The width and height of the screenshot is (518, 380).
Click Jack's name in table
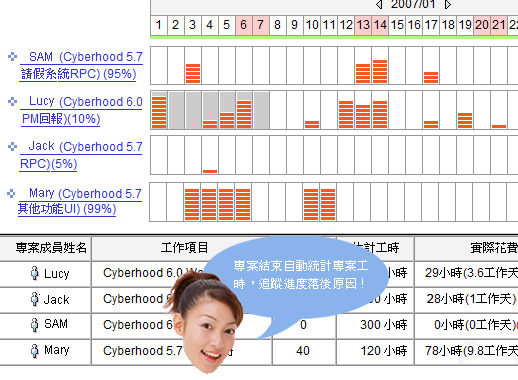pyautogui.click(x=56, y=299)
